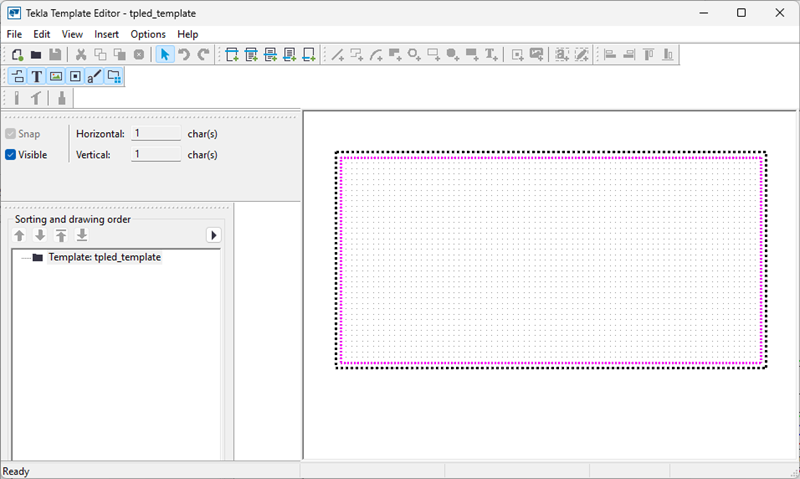Open the Options menu
The height and width of the screenshot is (479, 800).
[x=148, y=34]
